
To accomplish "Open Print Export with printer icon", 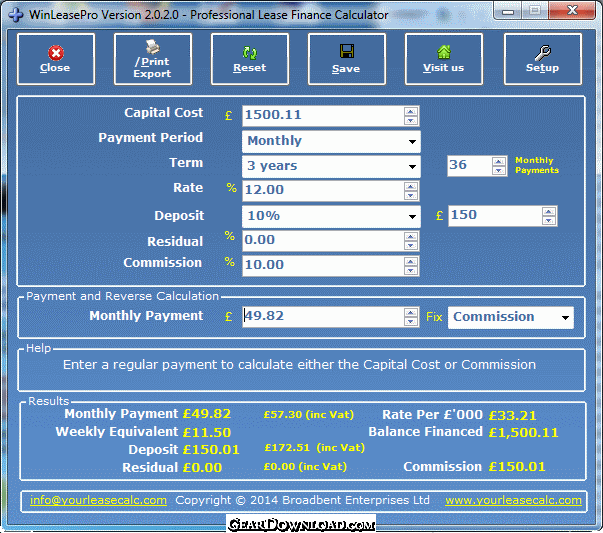I will pos(153,59).
